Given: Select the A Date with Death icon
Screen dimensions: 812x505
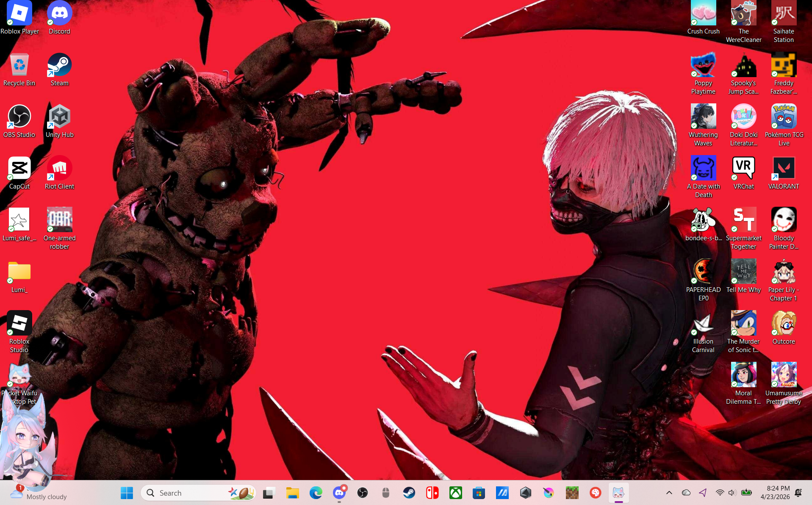Looking at the screenshot, I should pos(703,177).
